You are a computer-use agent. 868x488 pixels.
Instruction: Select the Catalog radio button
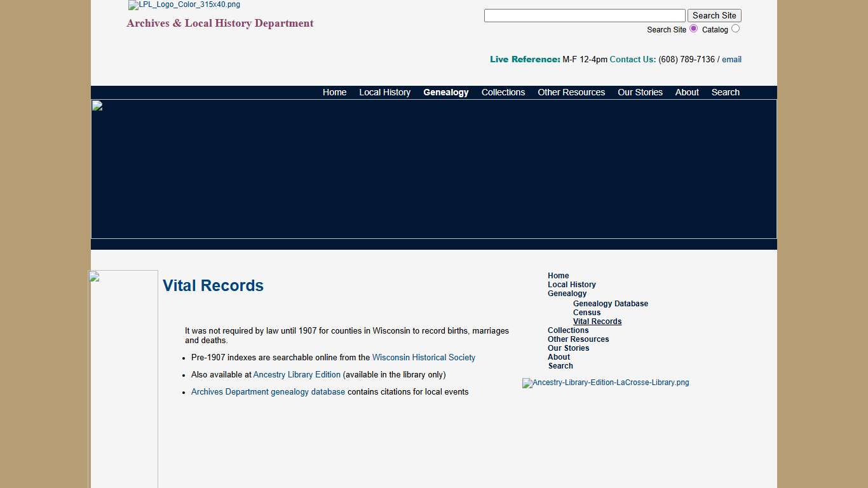pos(736,29)
